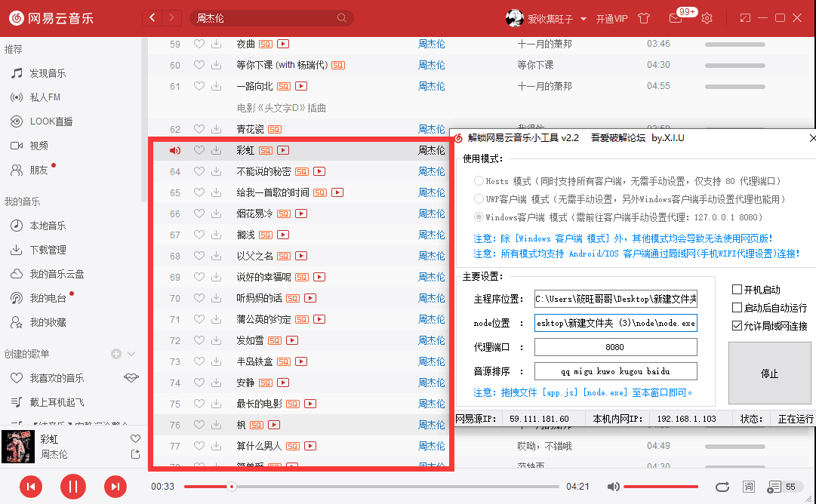
Task: Open the skin (shirt) icon in title bar
Action: 644,18
